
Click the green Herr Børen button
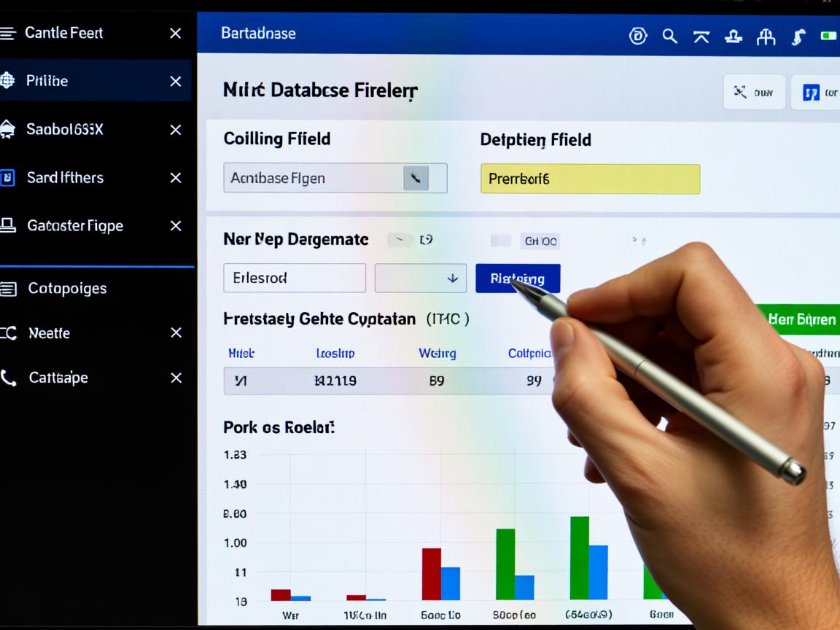click(x=801, y=320)
